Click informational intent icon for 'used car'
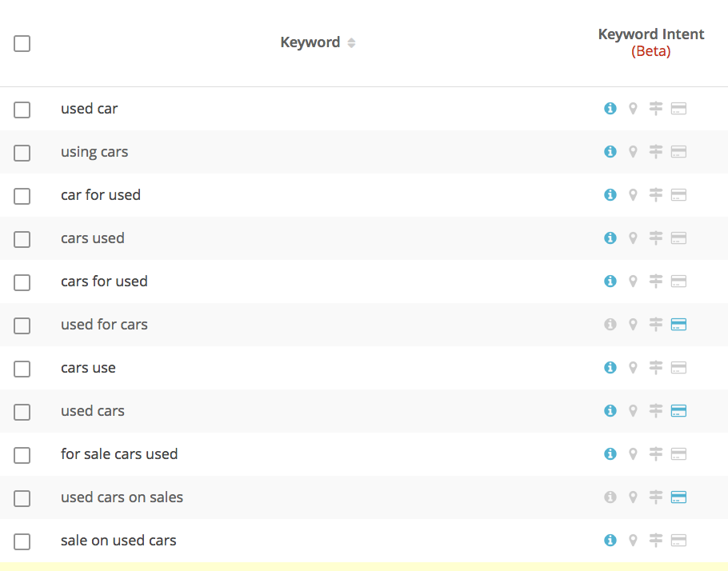728x571 pixels. click(x=610, y=109)
